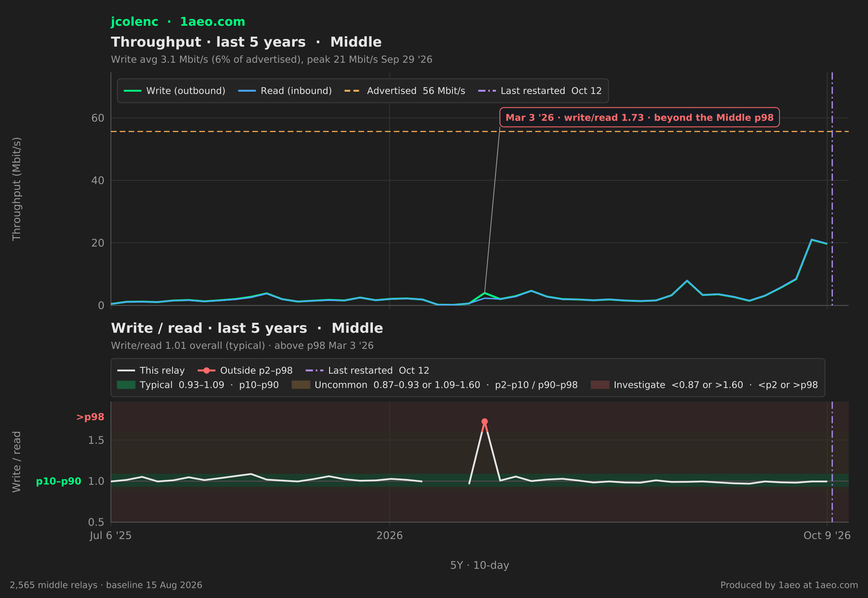Click the 60 tick on throughput axis
The image size is (868, 598).
click(x=98, y=118)
